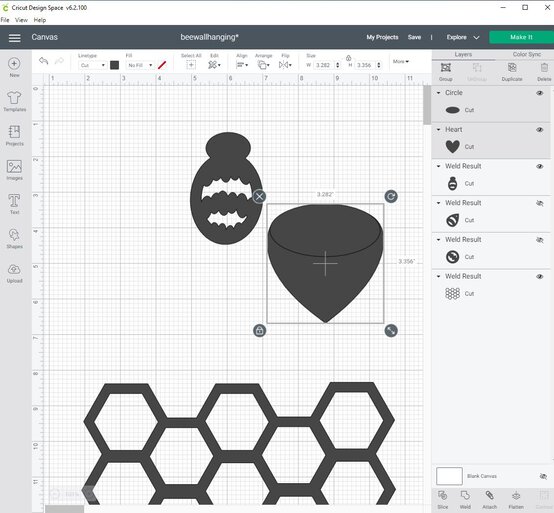Open My Projects

coord(382,37)
